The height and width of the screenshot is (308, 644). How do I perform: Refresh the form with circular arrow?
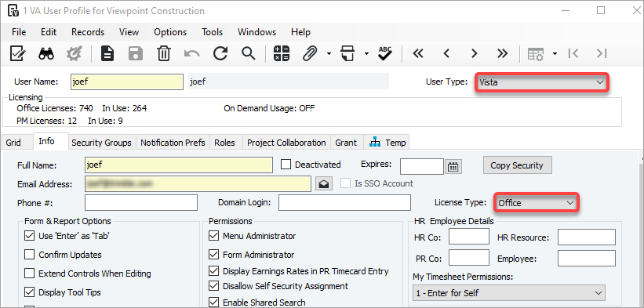[220, 53]
